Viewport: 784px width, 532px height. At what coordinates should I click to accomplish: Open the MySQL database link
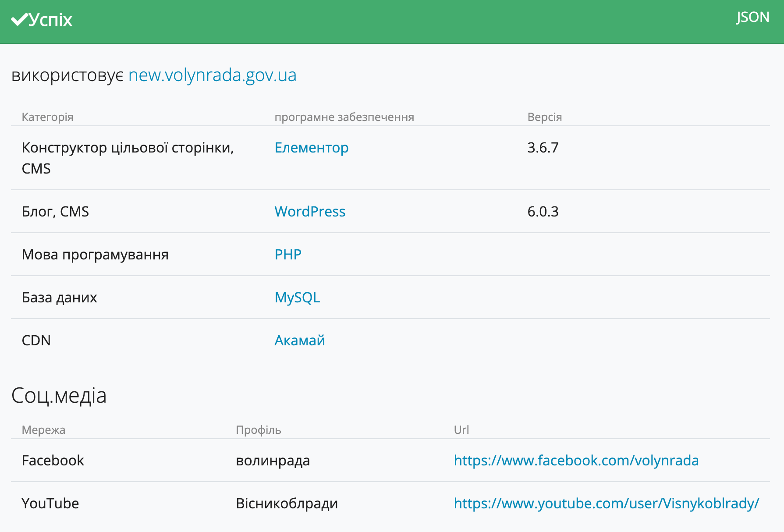tap(297, 298)
